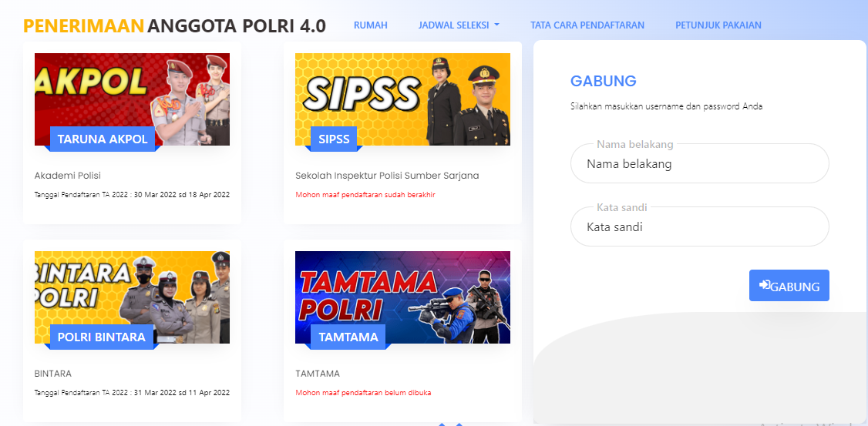Screen dimensions: 868x426
Task: Click AKPOL registration date 30 Mar 2022 text
Action: tap(132, 195)
